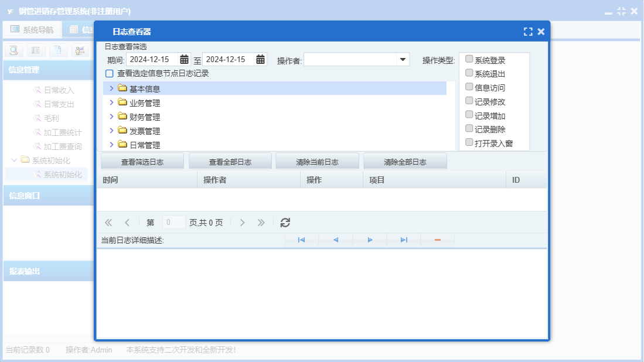Click the 业务管理 folder icon
Image resolution: width=644 pixels, height=362 pixels.
pos(122,102)
